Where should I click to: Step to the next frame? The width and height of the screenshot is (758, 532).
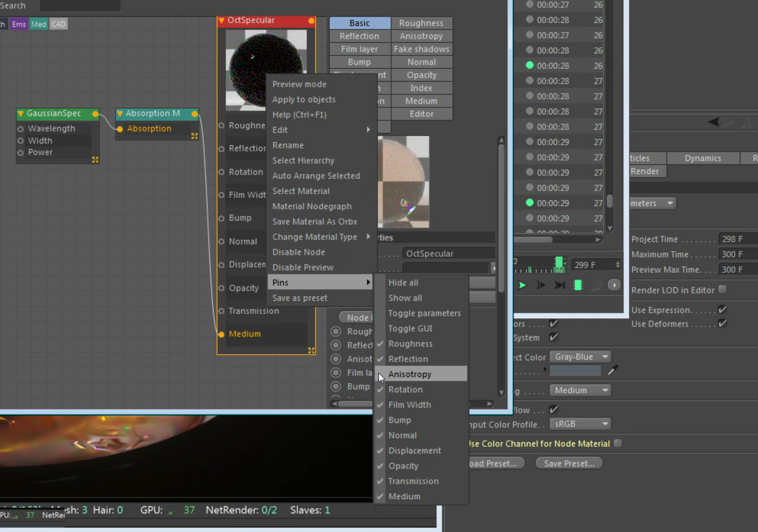pos(540,285)
